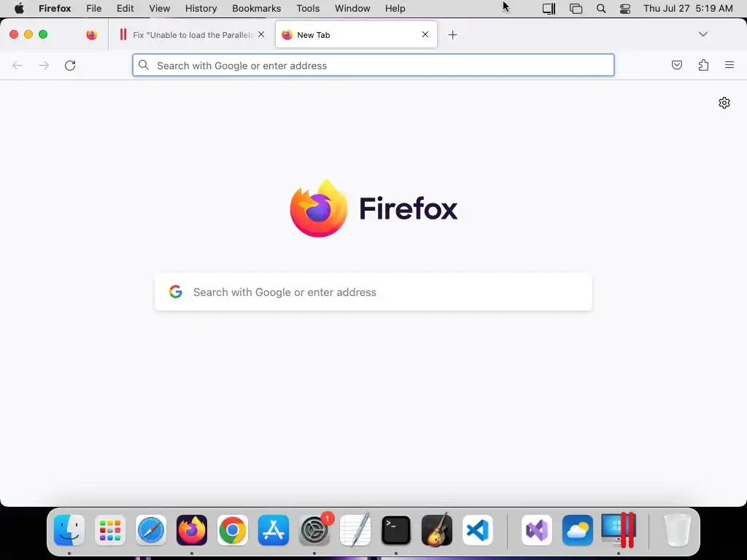
Task: Open the Tools menu
Action: (308, 9)
